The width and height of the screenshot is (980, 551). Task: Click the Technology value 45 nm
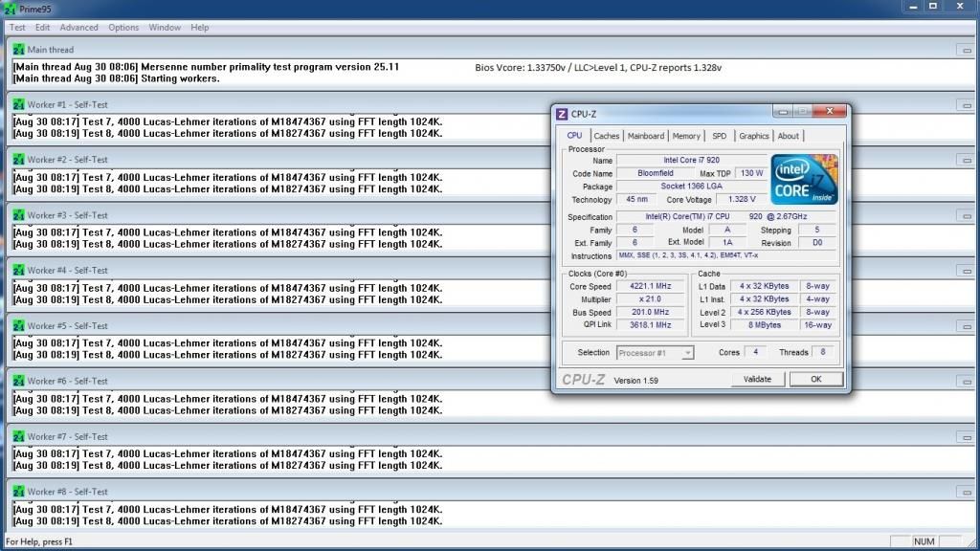pos(636,199)
